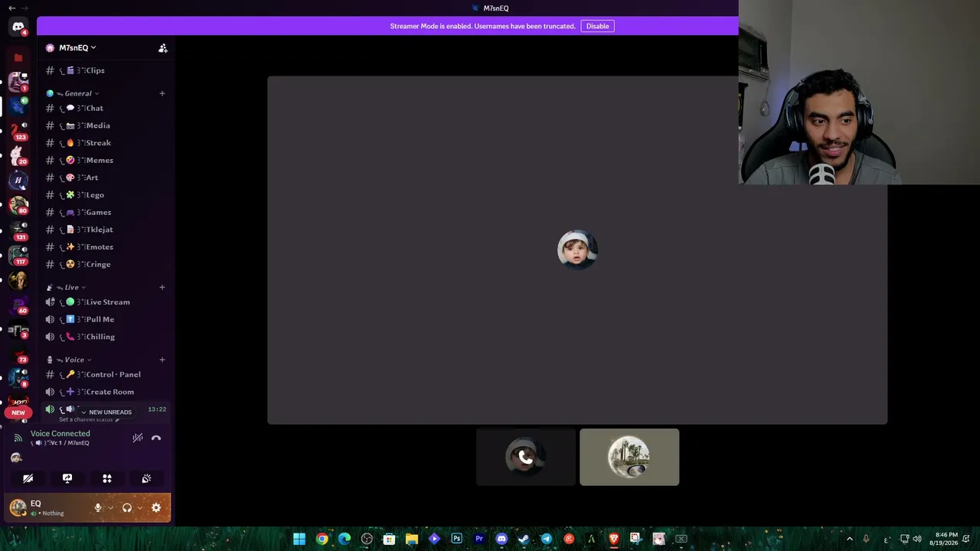The width and height of the screenshot is (980, 551).
Task: Open the Media text channel
Action: point(106,126)
